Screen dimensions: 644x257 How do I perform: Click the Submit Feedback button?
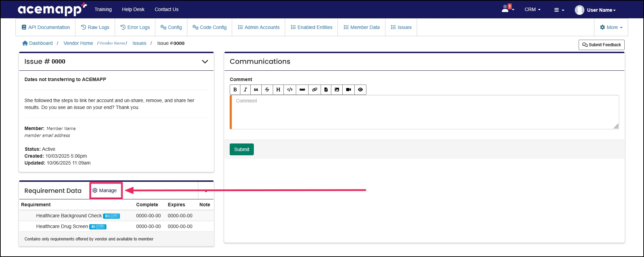[601, 45]
